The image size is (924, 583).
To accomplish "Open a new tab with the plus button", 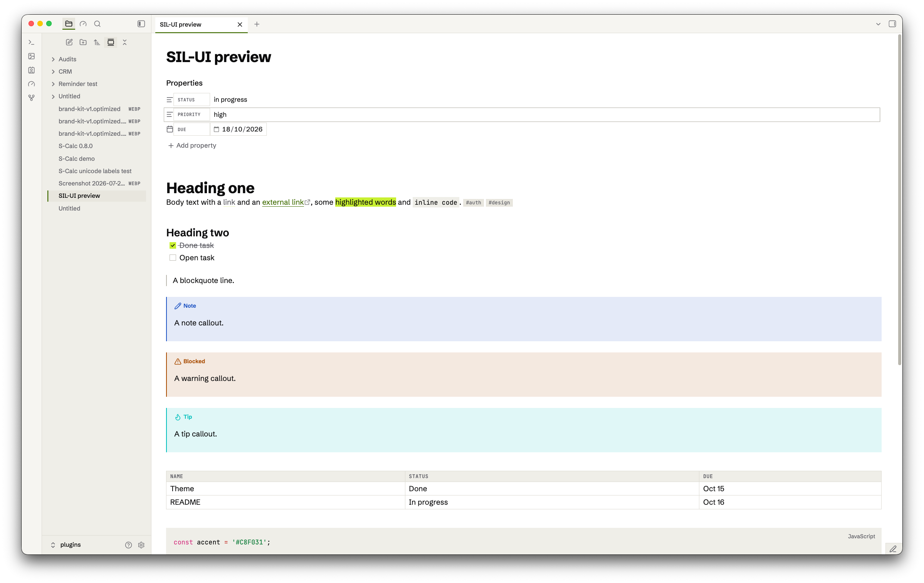I will [x=257, y=24].
